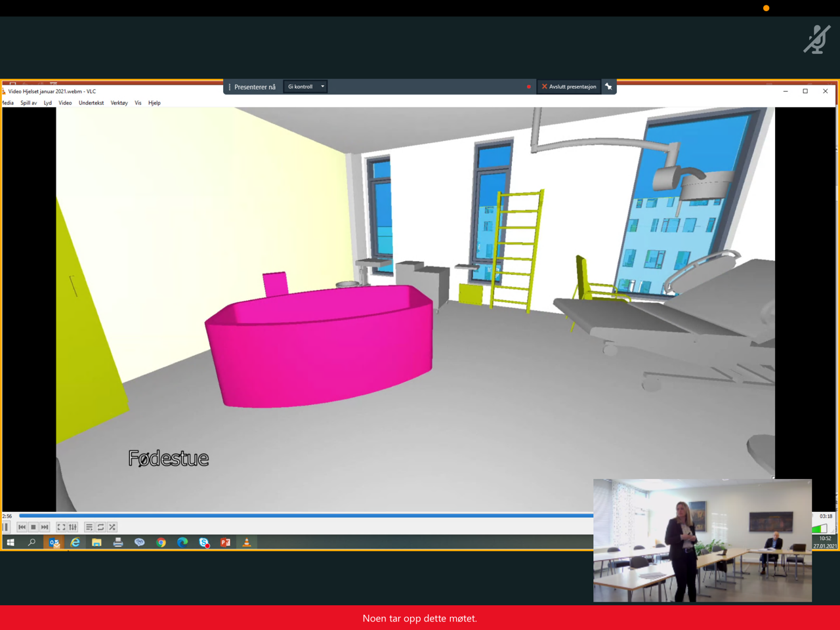Open the Verktøy menu

(x=119, y=103)
